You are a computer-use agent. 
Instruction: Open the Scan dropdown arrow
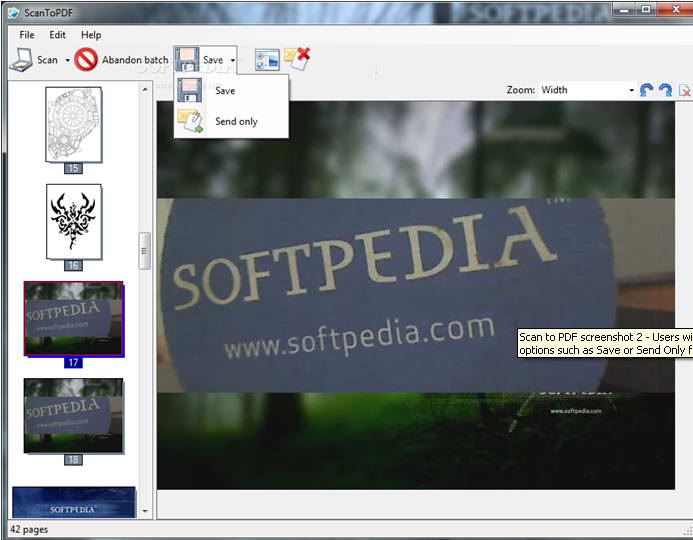(x=68, y=60)
